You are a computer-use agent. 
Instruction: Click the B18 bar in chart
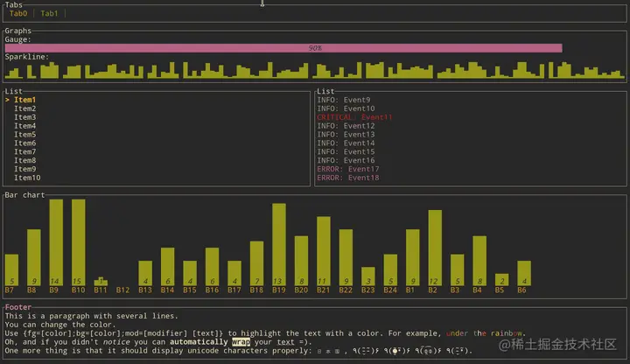[256, 263]
